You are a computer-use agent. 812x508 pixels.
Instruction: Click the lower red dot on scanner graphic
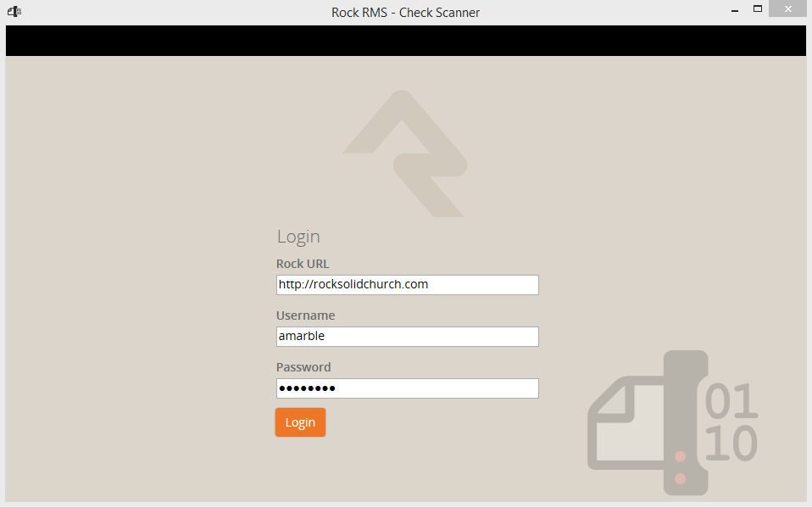tap(680, 479)
